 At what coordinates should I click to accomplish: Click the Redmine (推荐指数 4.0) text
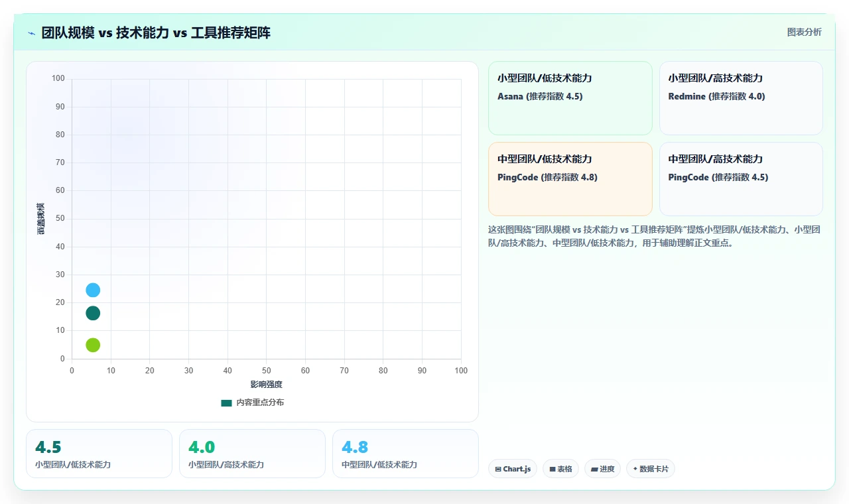point(716,96)
